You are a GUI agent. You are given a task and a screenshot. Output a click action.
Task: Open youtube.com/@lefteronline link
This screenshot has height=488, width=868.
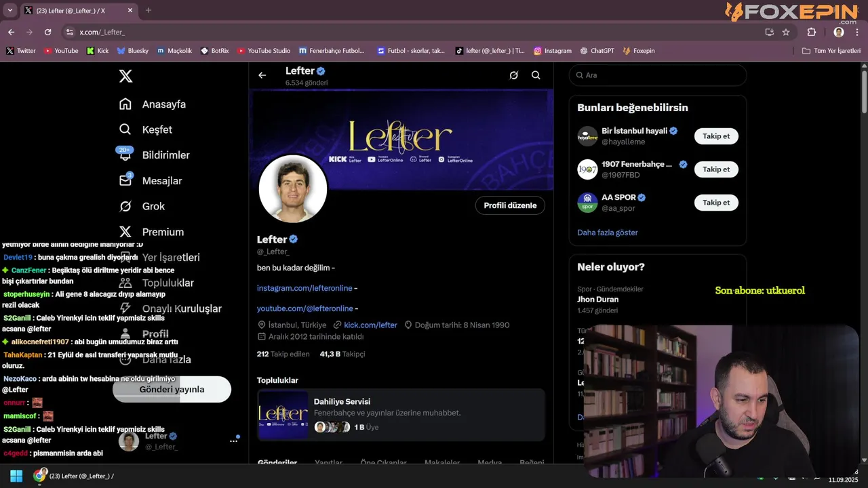(x=304, y=308)
